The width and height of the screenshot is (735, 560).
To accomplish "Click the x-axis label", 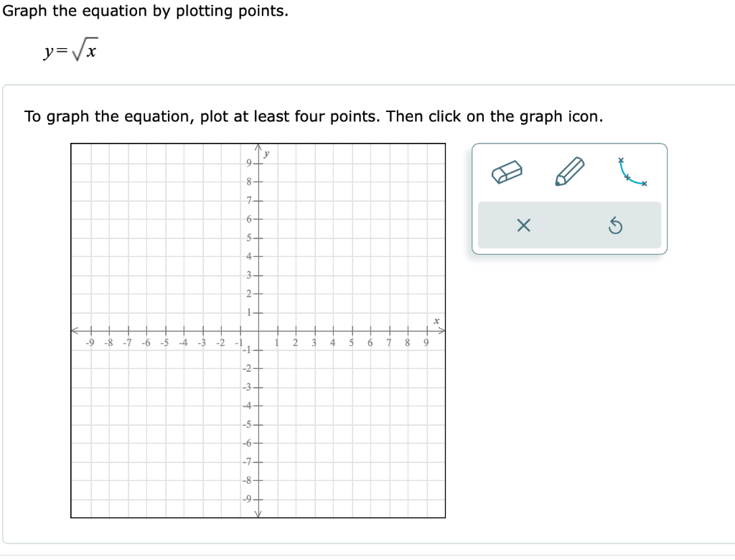I will pos(436,320).
